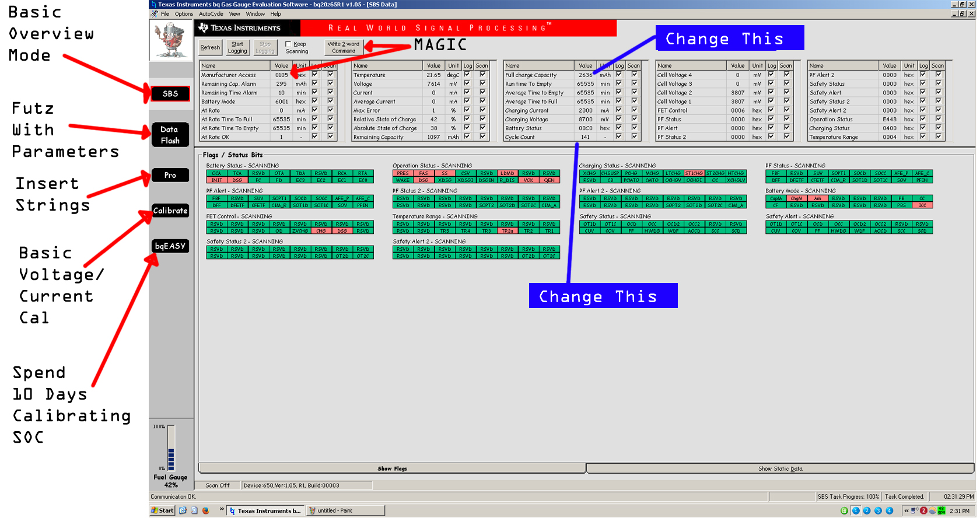The width and height of the screenshot is (980, 518).
Task: Toggle Log checkbox for Cell Voltage 1
Action: (771, 101)
